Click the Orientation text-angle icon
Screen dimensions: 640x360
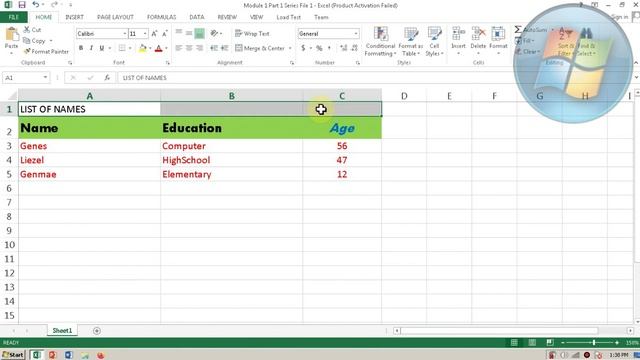214,33
